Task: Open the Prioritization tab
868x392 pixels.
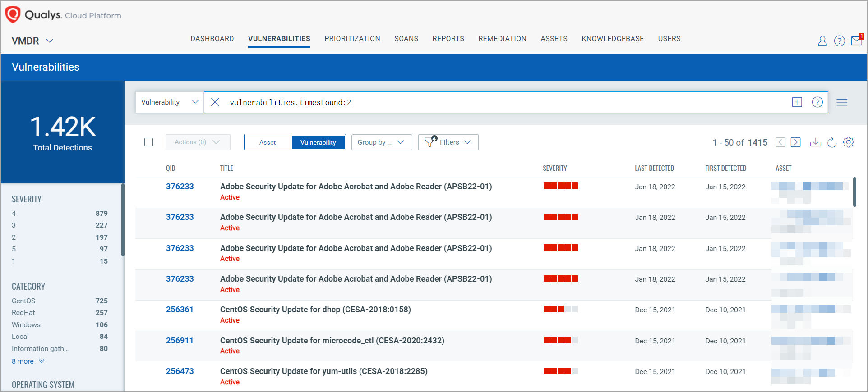Action: [x=352, y=39]
